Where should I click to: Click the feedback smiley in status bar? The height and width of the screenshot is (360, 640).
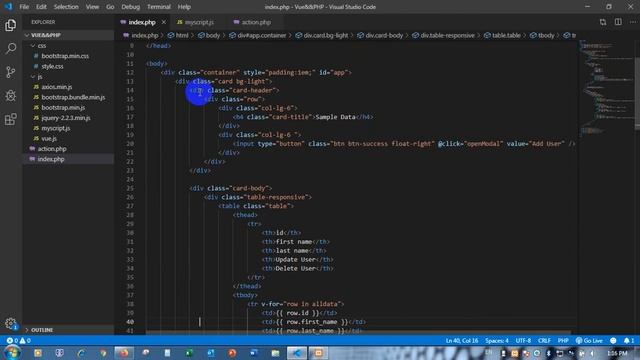tap(613, 340)
